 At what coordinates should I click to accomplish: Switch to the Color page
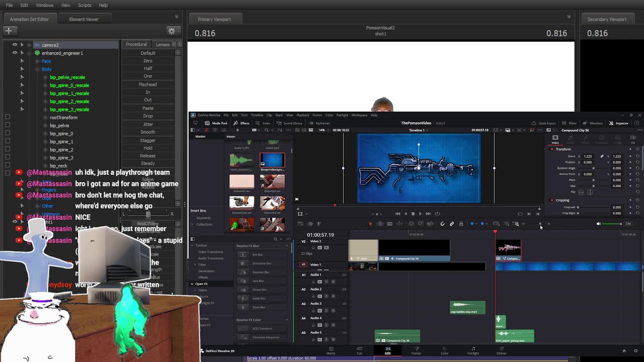pos(444,350)
